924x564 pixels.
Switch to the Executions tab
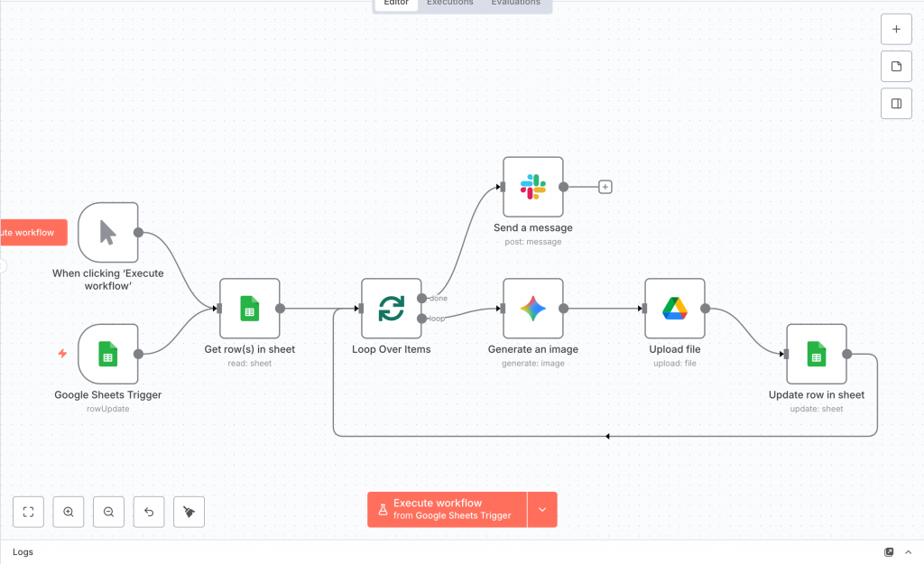[x=449, y=3]
